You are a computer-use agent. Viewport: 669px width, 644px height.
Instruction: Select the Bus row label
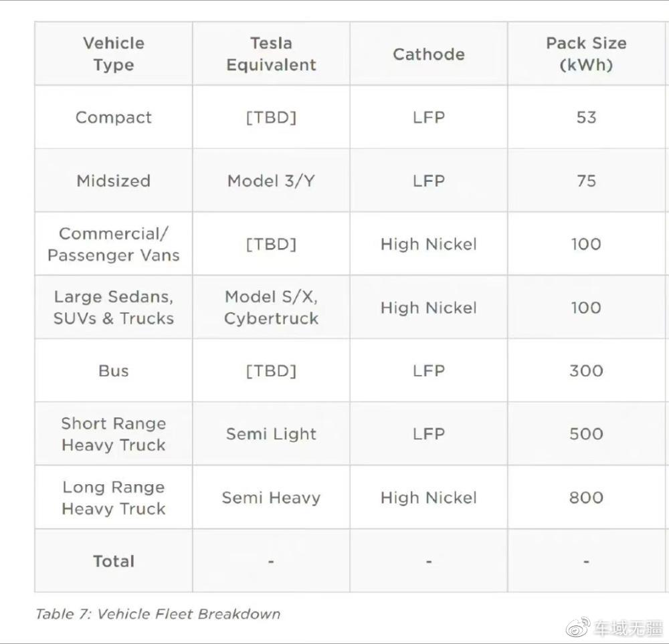coord(114,370)
